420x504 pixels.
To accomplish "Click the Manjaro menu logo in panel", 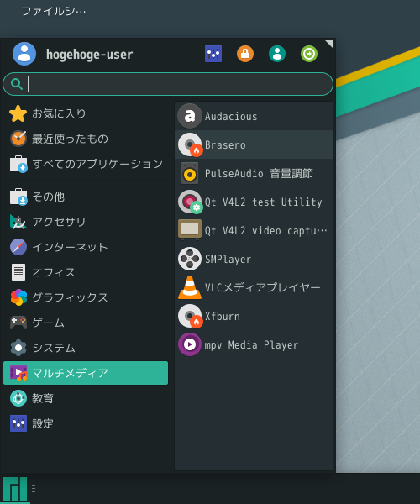I will pos(15,489).
